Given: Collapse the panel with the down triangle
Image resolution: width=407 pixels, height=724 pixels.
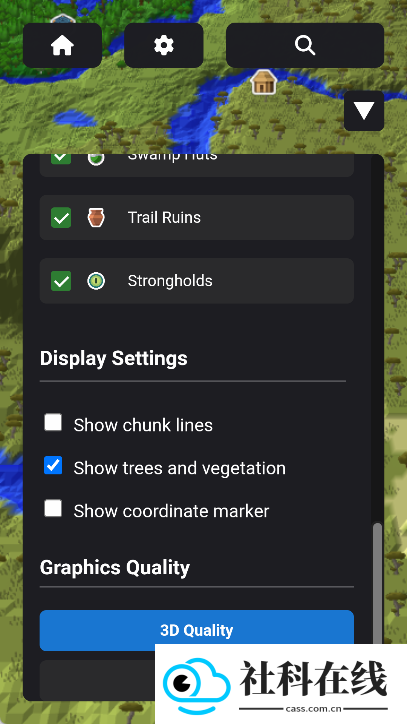Looking at the screenshot, I should [364, 111].
